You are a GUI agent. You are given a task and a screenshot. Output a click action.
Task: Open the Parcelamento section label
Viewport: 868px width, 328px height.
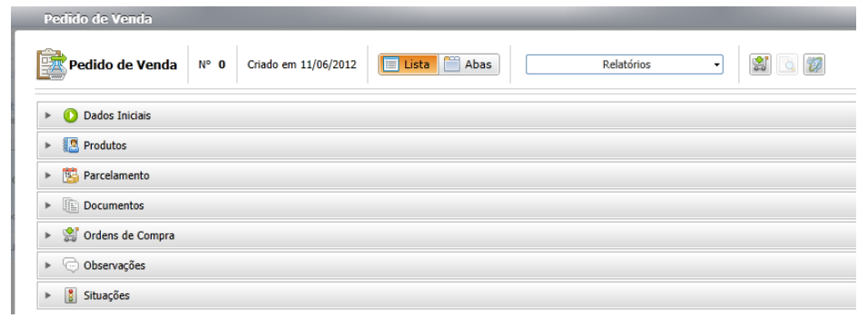[117, 175]
